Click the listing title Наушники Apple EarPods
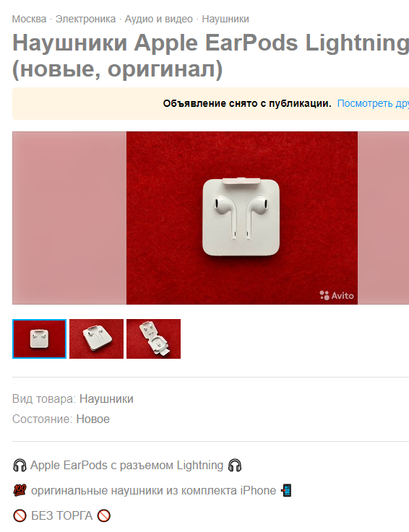The width and height of the screenshot is (409, 532). [x=210, y=56]
